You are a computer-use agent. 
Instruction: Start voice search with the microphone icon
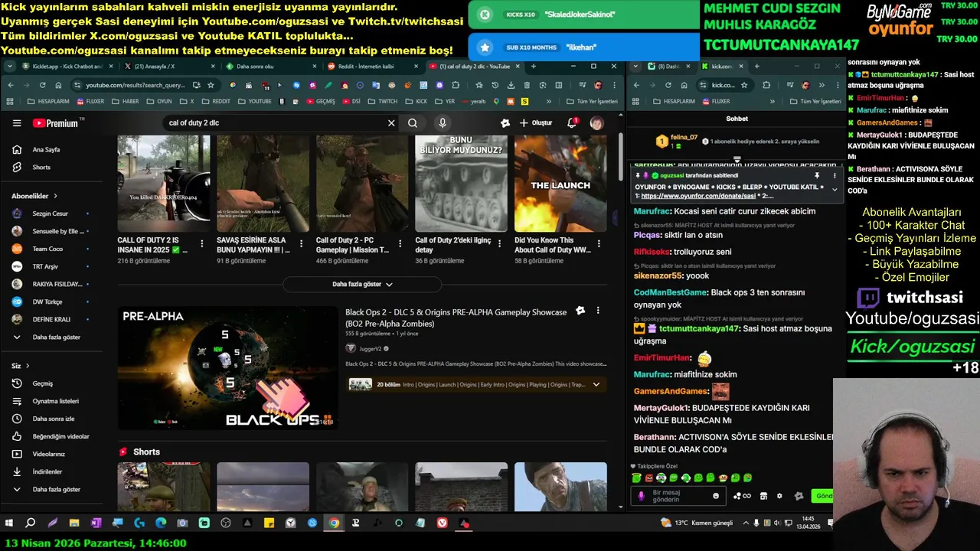coord(443,122)
